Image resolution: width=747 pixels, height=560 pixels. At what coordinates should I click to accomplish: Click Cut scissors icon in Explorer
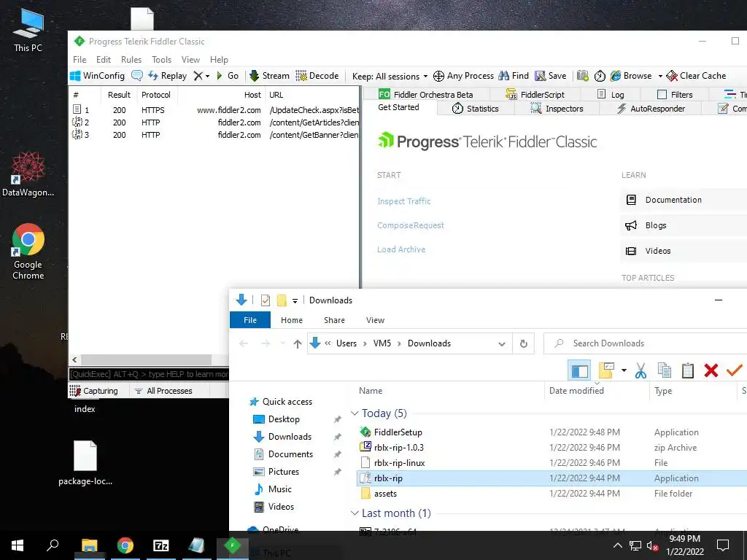coord(640,370)
